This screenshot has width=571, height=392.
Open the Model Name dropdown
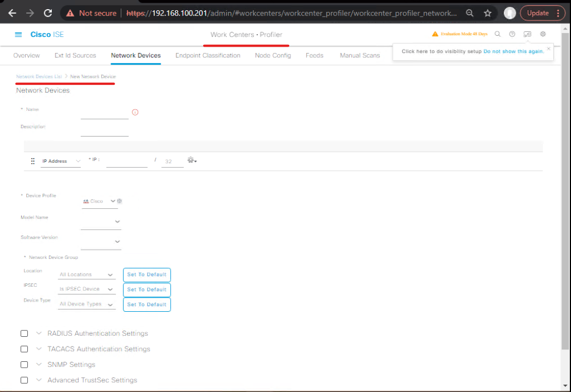(101, 222)
